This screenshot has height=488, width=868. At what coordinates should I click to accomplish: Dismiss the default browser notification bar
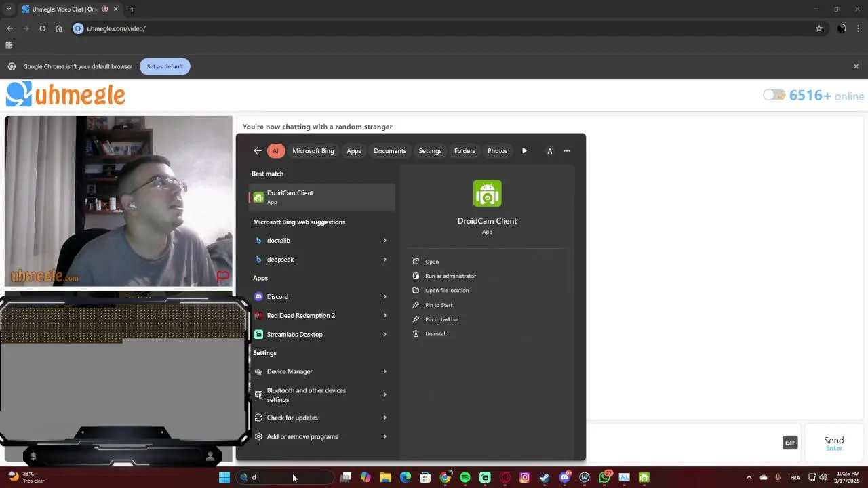pyautogui.click(x=856, y=66)
